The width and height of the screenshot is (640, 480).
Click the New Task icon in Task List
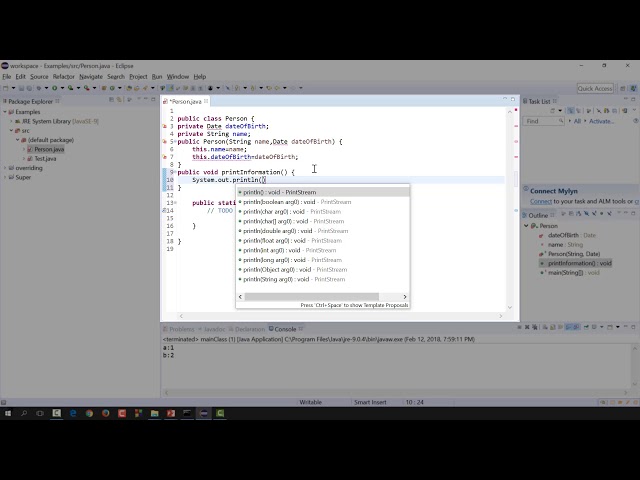(x=552, y=111)
